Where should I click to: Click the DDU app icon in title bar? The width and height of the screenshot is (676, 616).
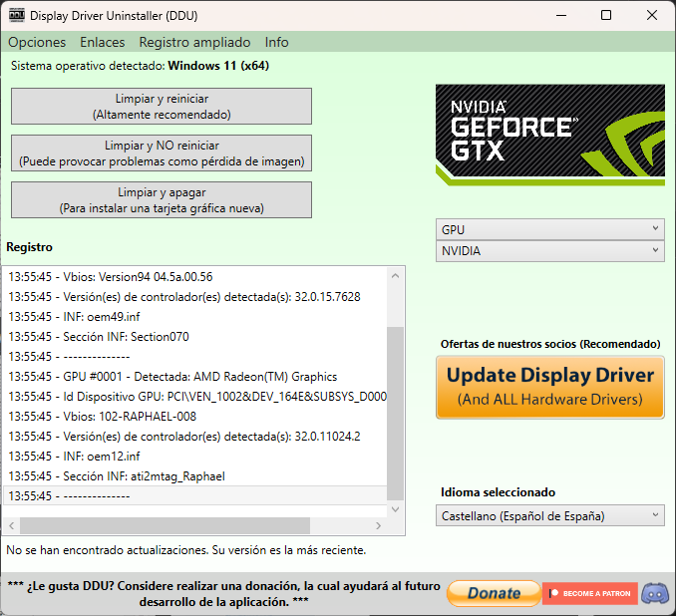tap(16, 15)
